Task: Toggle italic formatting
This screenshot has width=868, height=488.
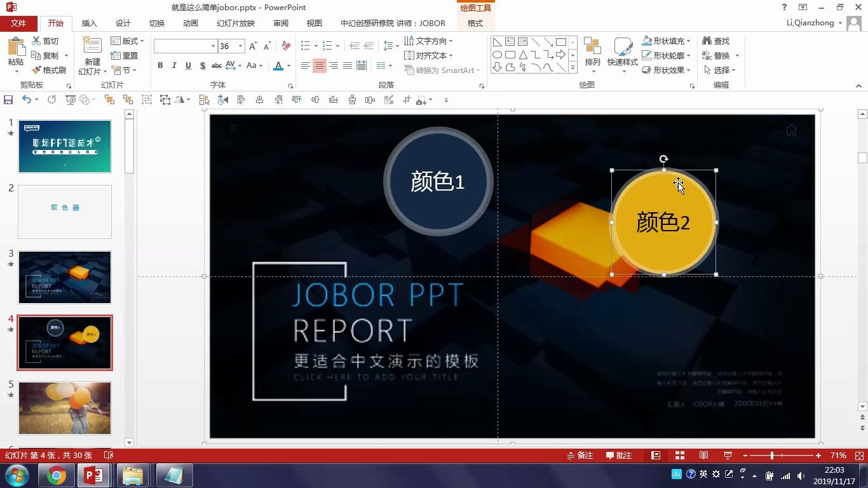Action: tap(173, 65)
